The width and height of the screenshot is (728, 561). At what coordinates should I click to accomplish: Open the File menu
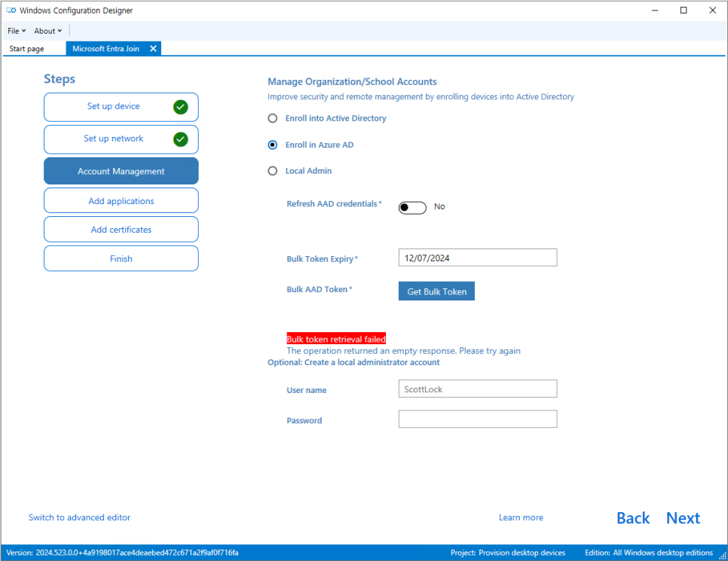17,31
